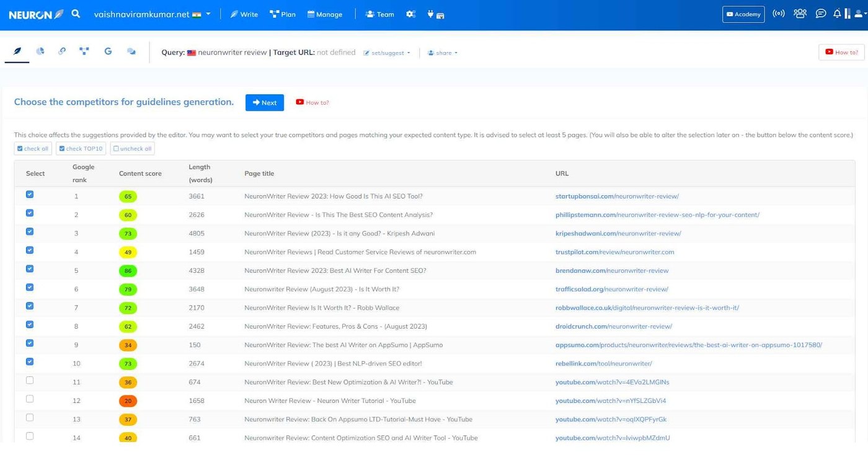The width and height of the screenshot is (868, 455).
Task: Check rank 11 YouTube row checkbox
Action: 30,381
